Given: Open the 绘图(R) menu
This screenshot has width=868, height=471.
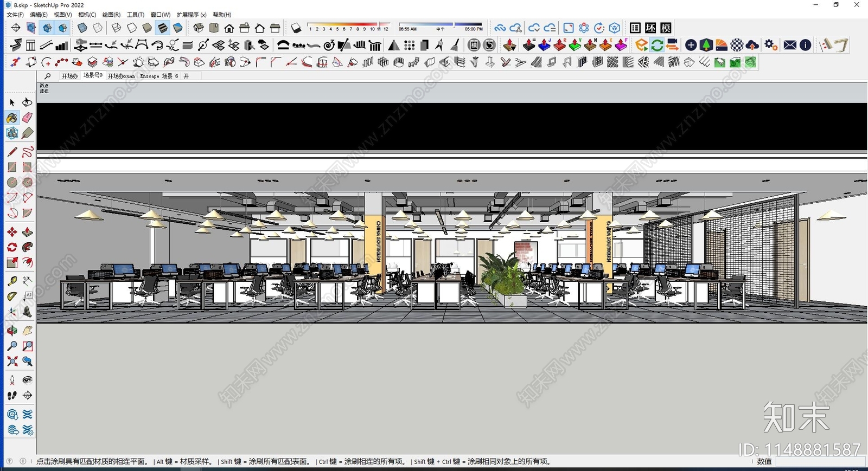Looking at the screenshot, I should (x=112, y=15).
